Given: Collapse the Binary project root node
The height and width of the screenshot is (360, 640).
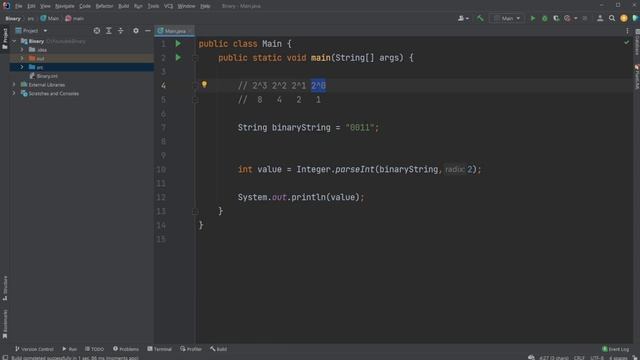Looking at the screenshot, I should pos(14,41).
